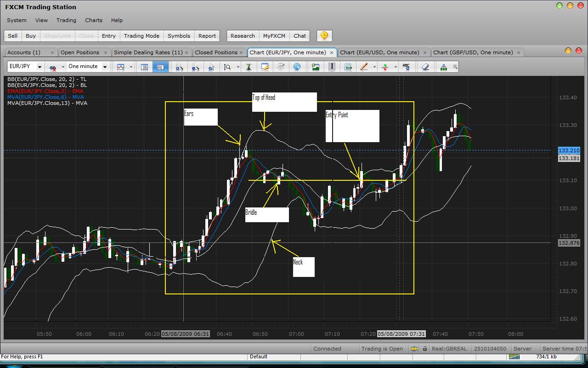The image size is (588, 368).
Task: Click the zoom out magnifier icon
Action: pos(195,67)
